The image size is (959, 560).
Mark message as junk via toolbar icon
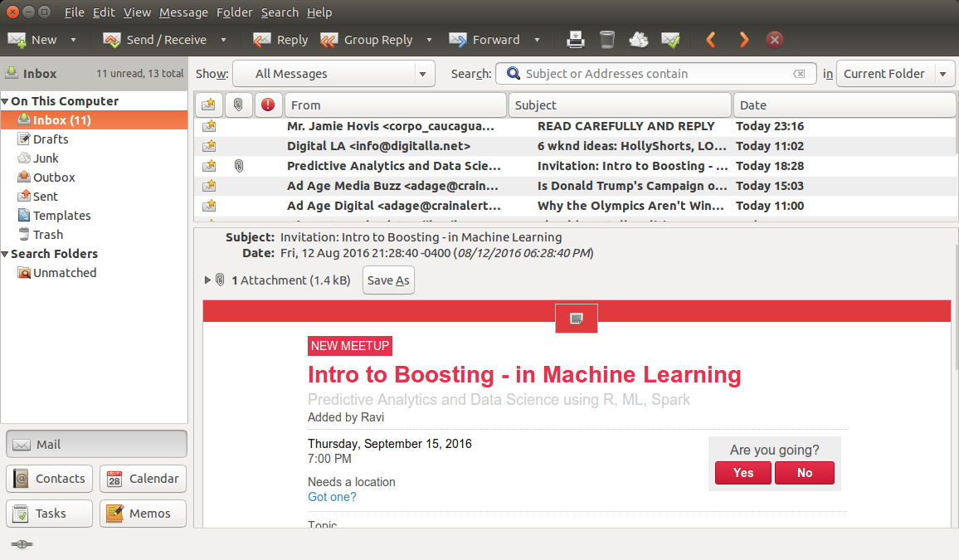point(639,40)
